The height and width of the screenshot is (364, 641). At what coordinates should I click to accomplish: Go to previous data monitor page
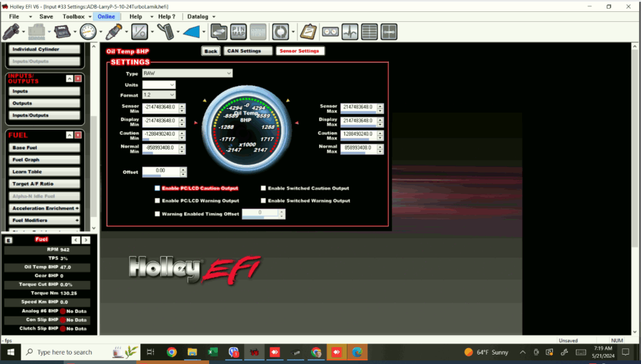pyautogui.click(x=76, y=240)
